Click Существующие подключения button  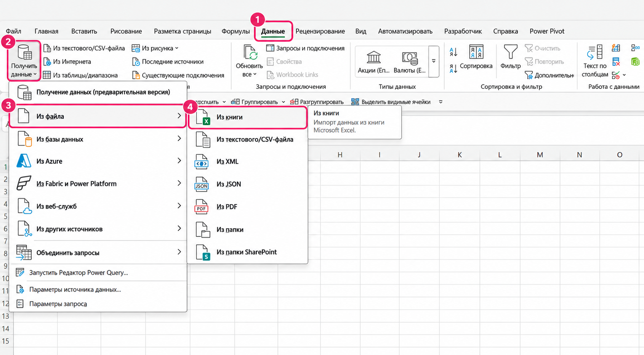coord(178,75)
